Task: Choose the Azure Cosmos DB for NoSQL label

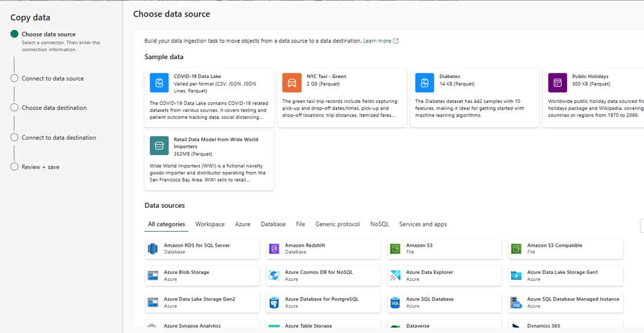Action: click(318, 272)
